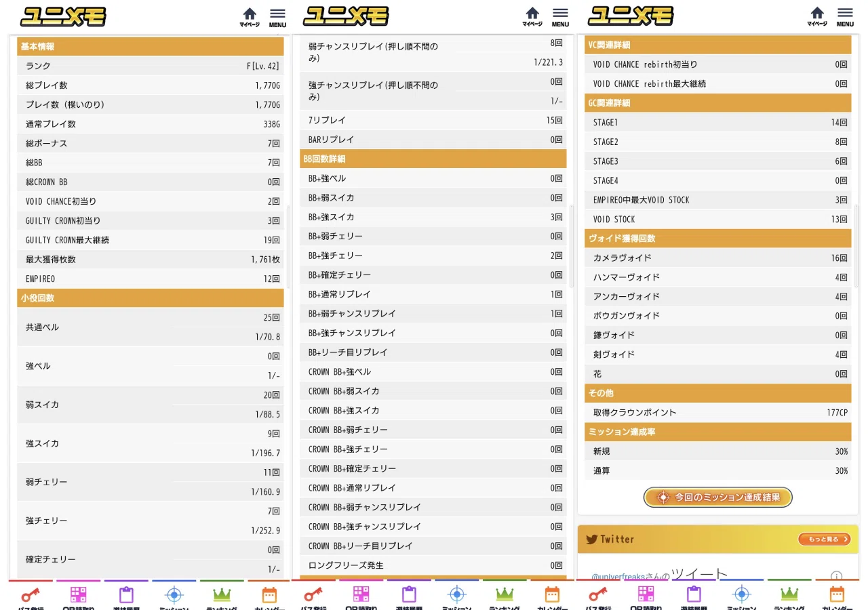Click the 弱スイカ probability 1/88.5
Screen dimensions: 868x610
point(268,414)
